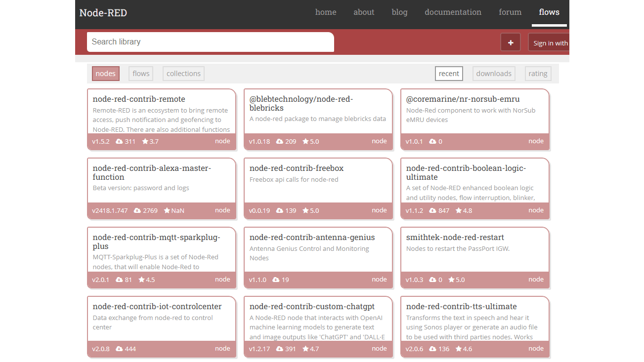This screenshot has height=362, width=644.
Task: Open node-red-contrib-iot-controlcenter package
Action: (x=157, y=307)
